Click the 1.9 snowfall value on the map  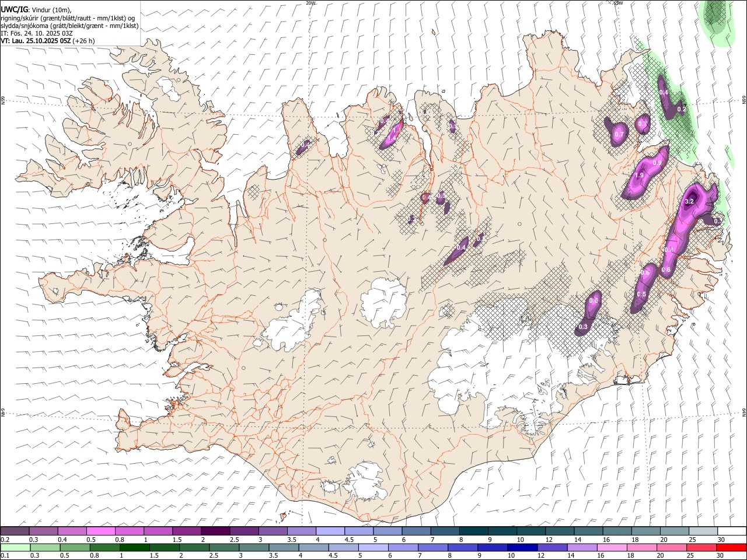(639, 176)
